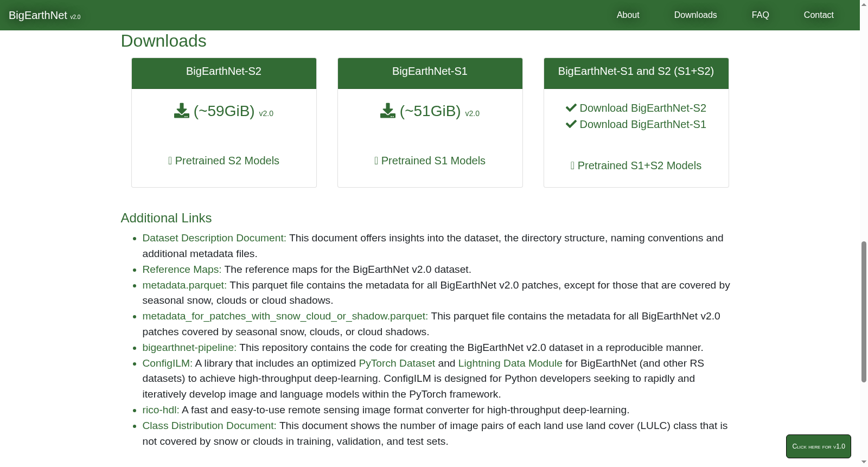Screen dimensions: 868x467
Task: Click the BigEarthNet-S1 card header
Action: (x=430, y=73)
